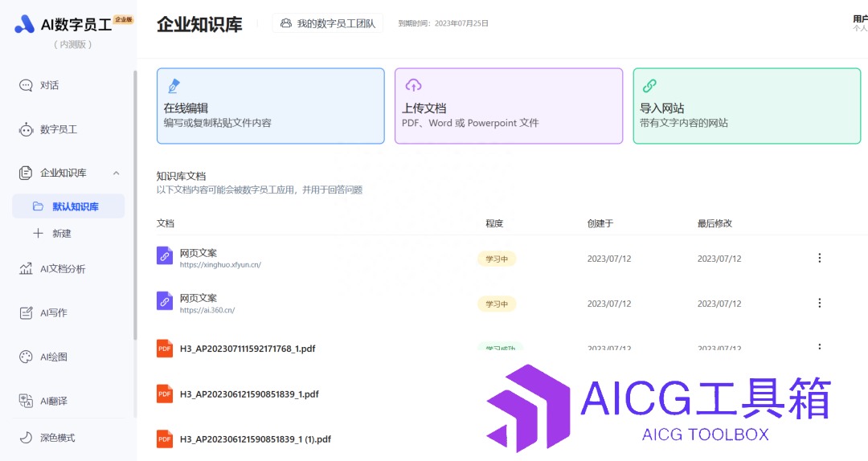Click link file icon for ai.360.cn row

click(165, 300)
